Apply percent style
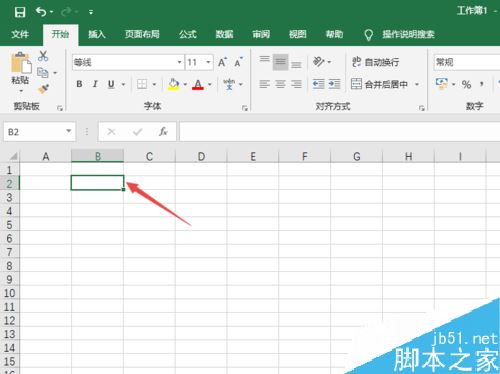Screen dimensions: 500x374 point(467,84)
